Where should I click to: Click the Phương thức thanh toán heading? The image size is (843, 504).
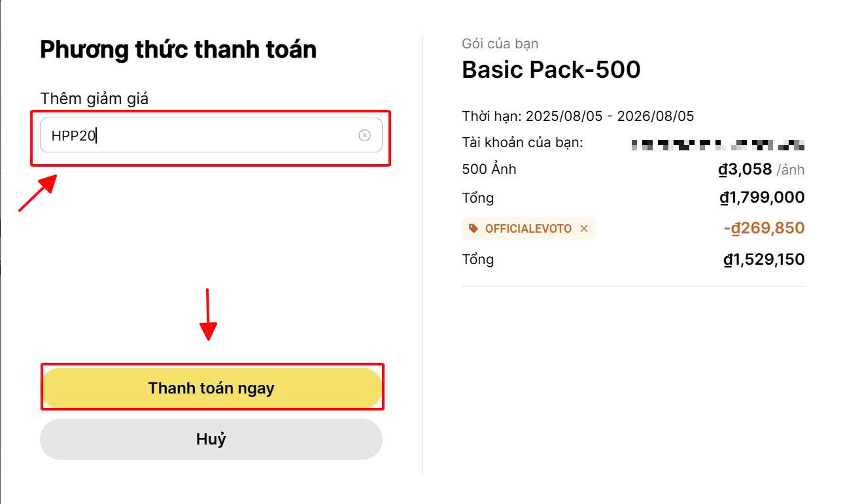179,50
